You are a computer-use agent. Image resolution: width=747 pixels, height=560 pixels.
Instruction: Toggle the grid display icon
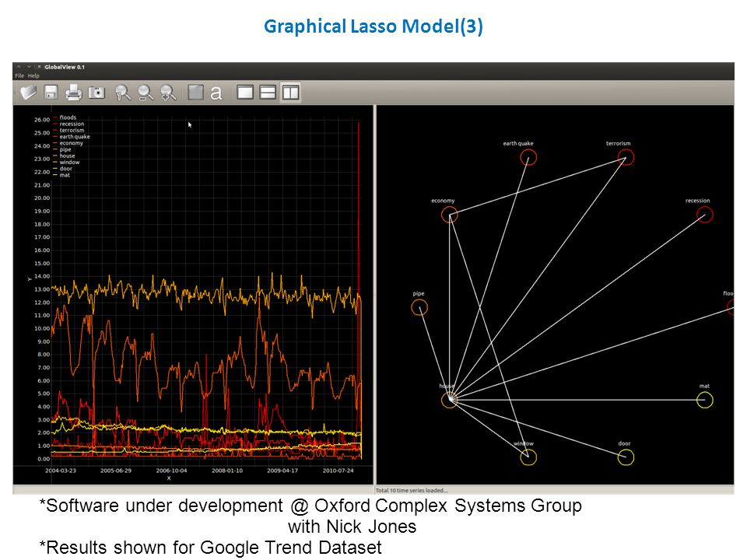click(195, 92)
